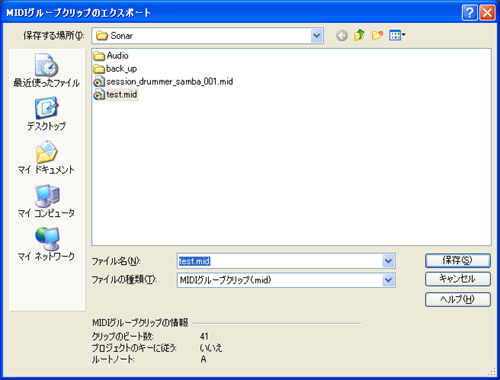Cancel the export with キャンセル
This screenshot has width=500, height=380.
pos(458,279)
